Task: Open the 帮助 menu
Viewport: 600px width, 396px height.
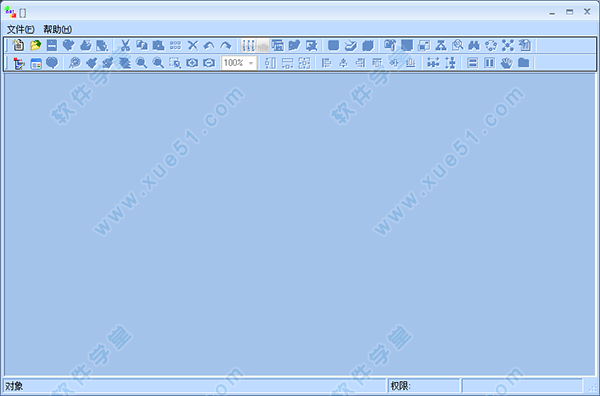Action: pyautogui.click(x=57, y=29)
